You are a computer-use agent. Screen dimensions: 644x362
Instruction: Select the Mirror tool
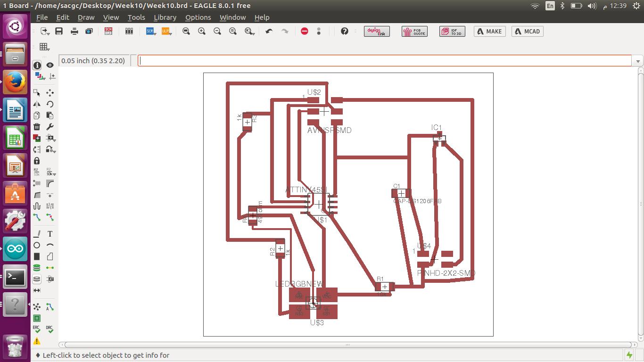pyautogui.click(x=37, y=104)
